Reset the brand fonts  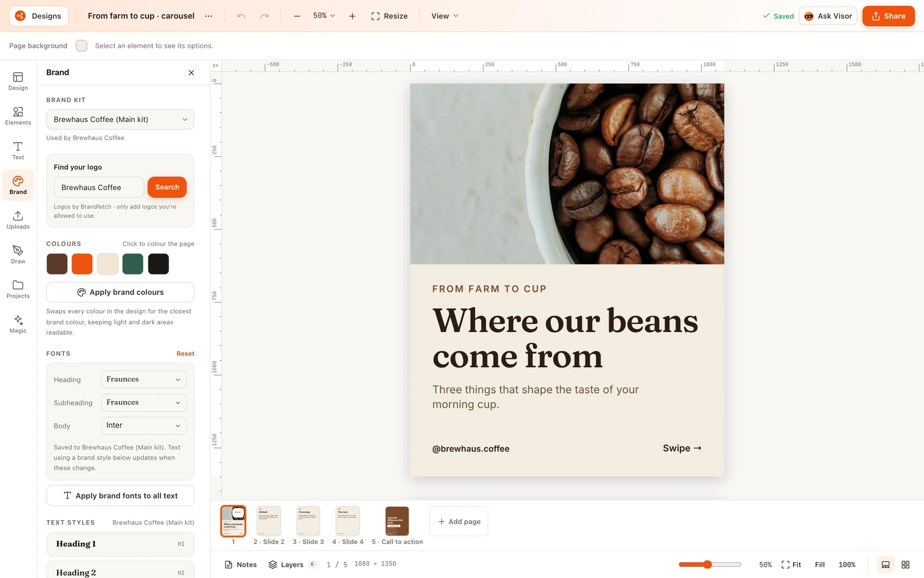tap(185, 354)
